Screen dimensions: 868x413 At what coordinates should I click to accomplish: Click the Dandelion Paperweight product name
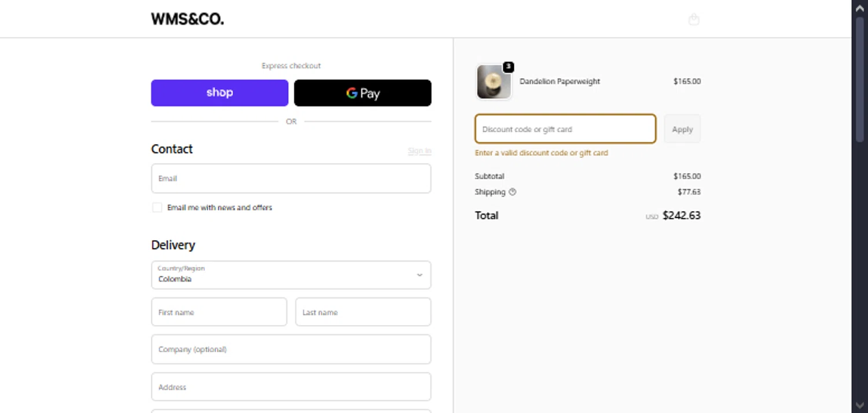click(560, 82)
